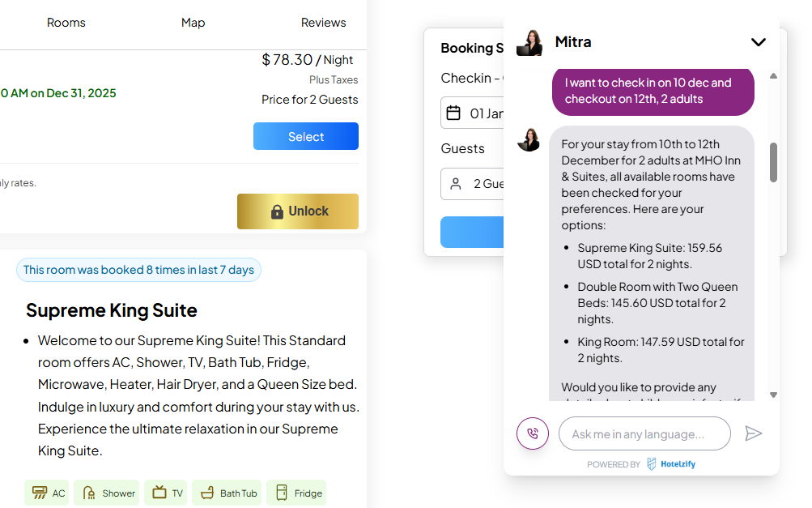Click the TV amenity icon
Screen dimensions: 812x508
tap(159, 493)
